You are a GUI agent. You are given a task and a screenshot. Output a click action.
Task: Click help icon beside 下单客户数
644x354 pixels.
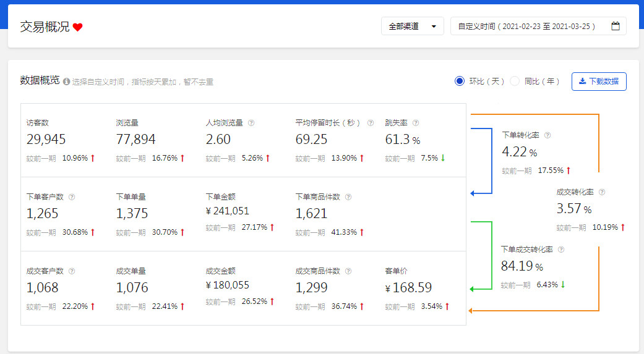point(72,197)
